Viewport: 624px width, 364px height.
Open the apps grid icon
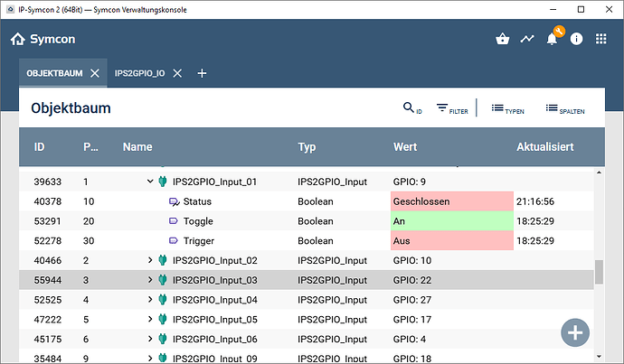[600, 39]
